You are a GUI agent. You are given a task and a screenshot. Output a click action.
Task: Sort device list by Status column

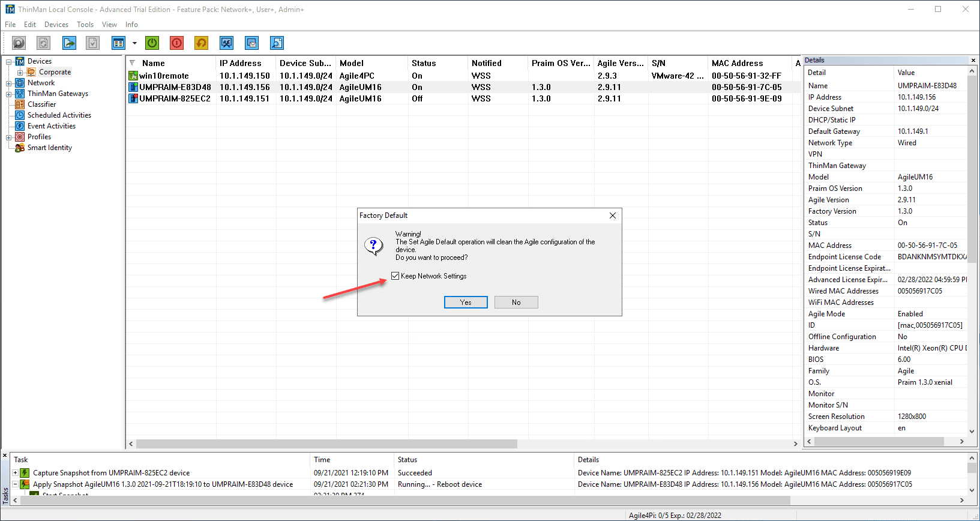click(x=438, y=63)
